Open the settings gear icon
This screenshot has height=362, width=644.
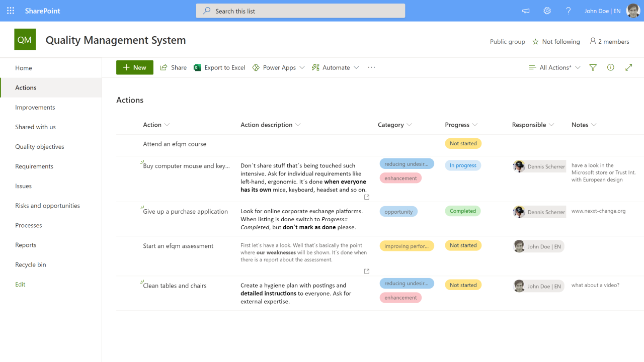[547, 11]
